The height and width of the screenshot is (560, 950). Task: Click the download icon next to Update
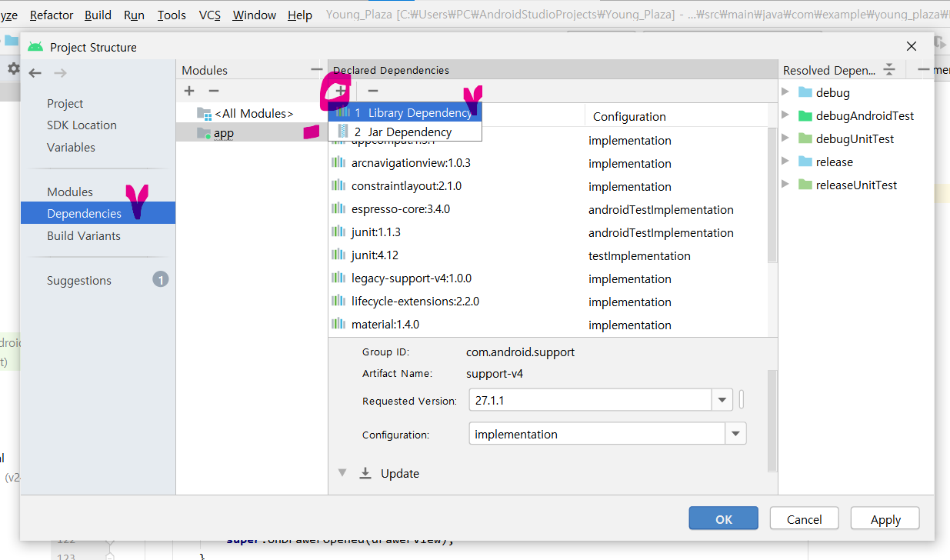coord(365,473)
